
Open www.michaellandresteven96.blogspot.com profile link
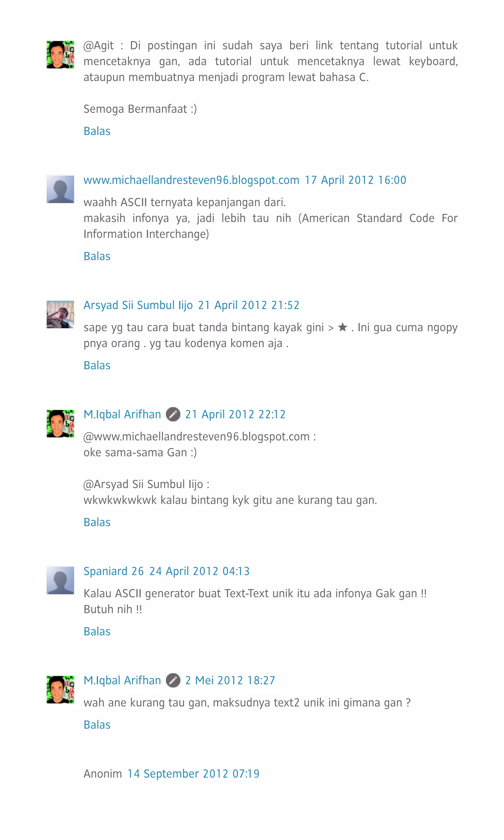tap(191, 180)
